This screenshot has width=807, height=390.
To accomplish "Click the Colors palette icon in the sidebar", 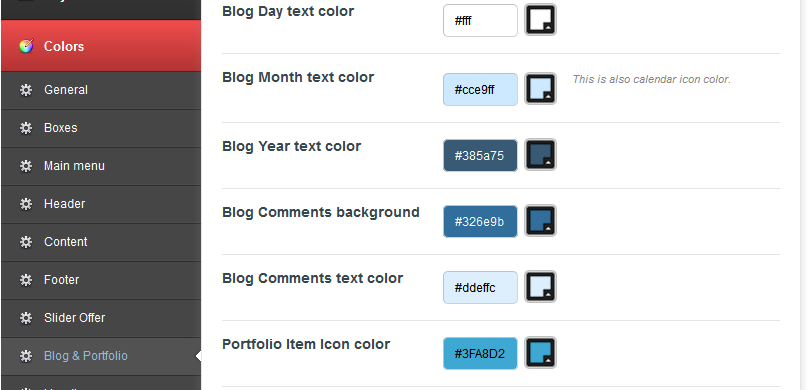I will point(26,46).
